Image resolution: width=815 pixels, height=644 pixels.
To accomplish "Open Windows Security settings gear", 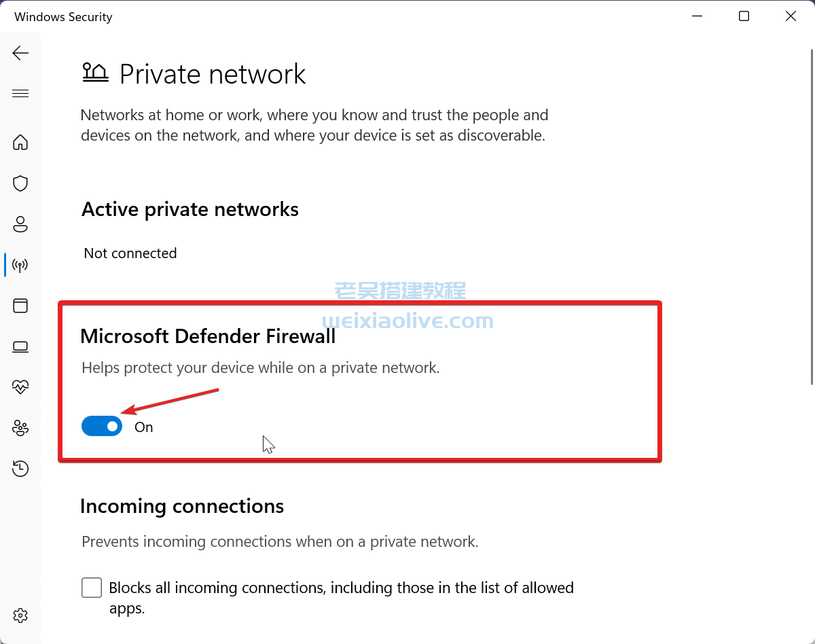I will click(x=20, y=615).
